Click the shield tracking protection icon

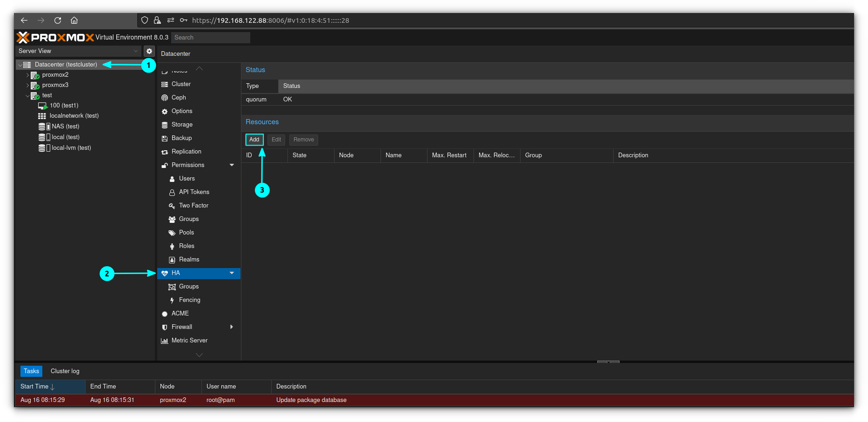(145, 20)
